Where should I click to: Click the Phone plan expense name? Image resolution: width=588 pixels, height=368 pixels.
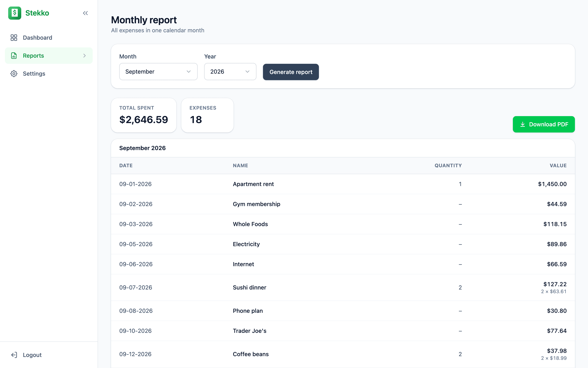point(248,311)
